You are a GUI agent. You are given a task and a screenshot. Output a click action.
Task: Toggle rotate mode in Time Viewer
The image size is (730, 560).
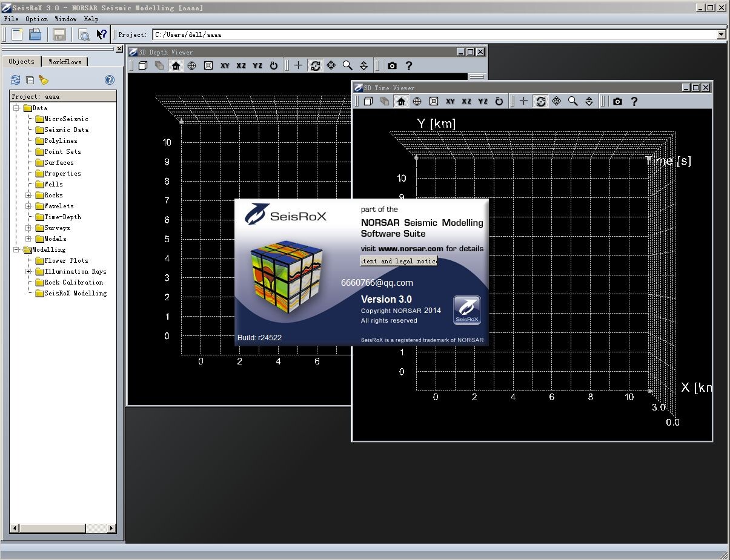point(540,101)
